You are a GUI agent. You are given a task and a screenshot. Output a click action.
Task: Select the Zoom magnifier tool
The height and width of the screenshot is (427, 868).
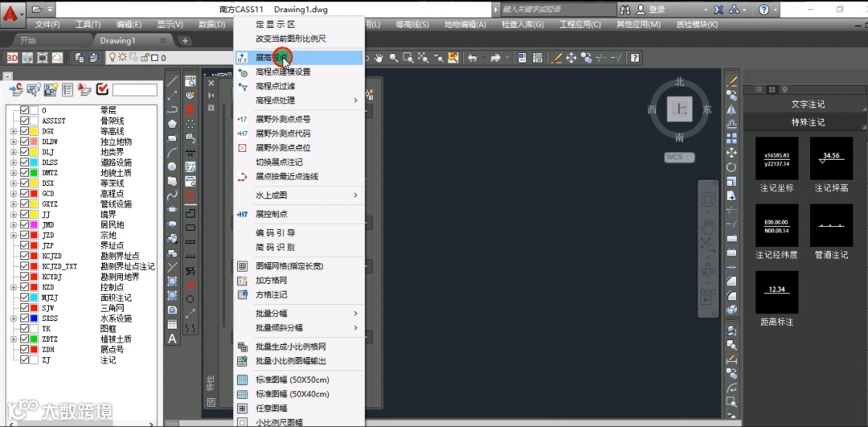click(394, 58)
